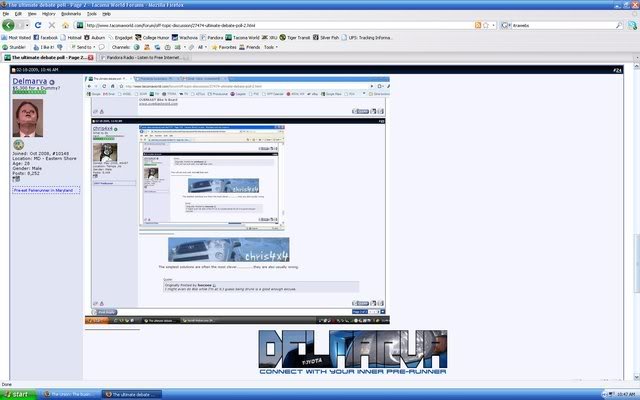640x400 pixels.
Task: Open the Auburn bookmark
Action: (94, 38)
